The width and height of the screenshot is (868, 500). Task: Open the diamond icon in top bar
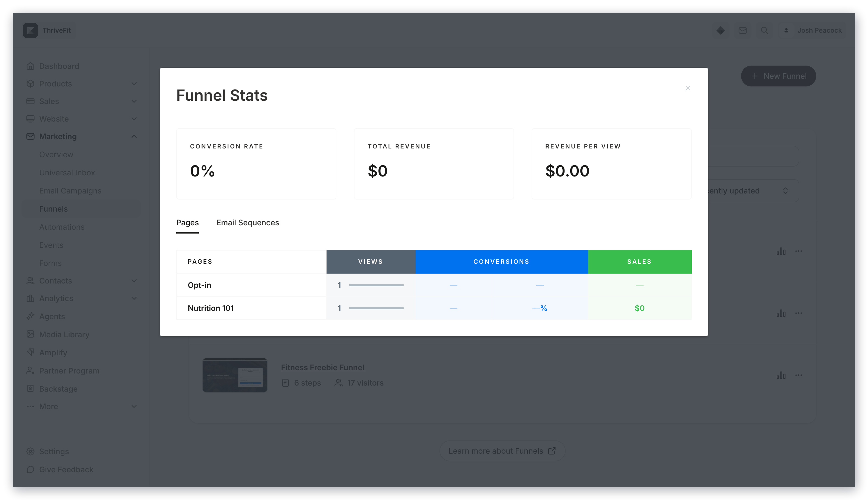[x=721, y=30]
